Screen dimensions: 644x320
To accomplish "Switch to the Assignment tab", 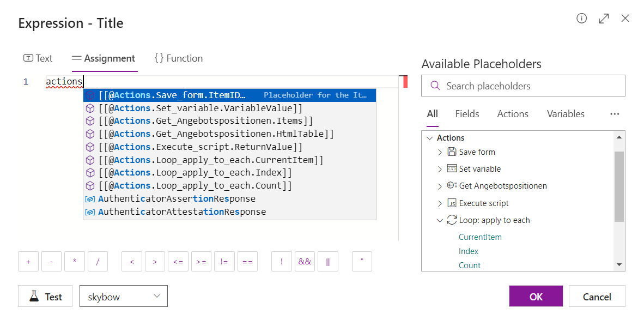I will (104, 58).
